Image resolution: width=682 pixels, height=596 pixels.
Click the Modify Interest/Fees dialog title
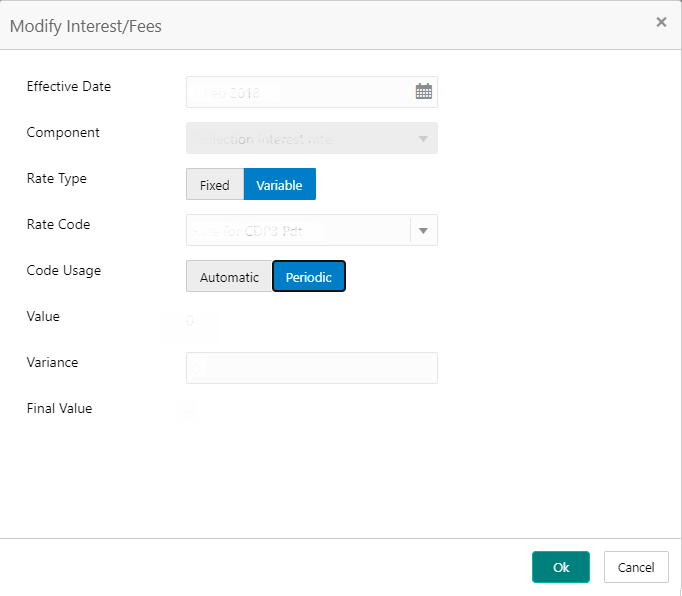point(86,26)
